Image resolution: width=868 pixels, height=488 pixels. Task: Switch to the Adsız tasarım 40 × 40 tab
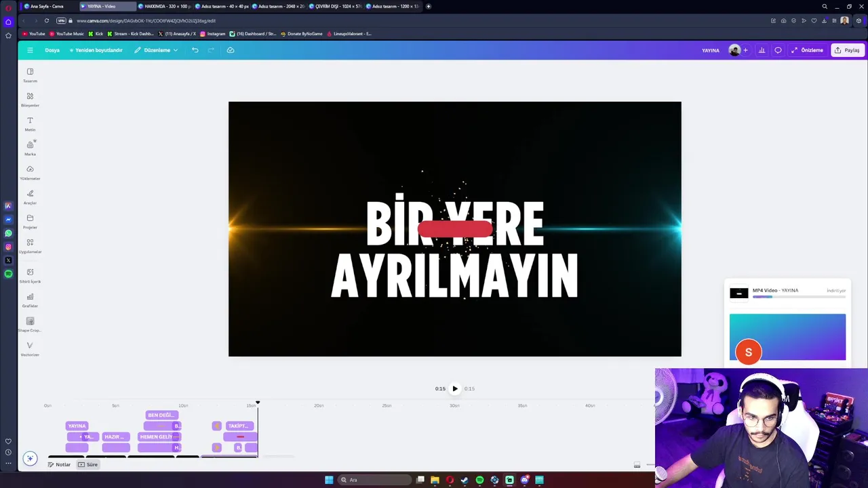pos(222,6)
